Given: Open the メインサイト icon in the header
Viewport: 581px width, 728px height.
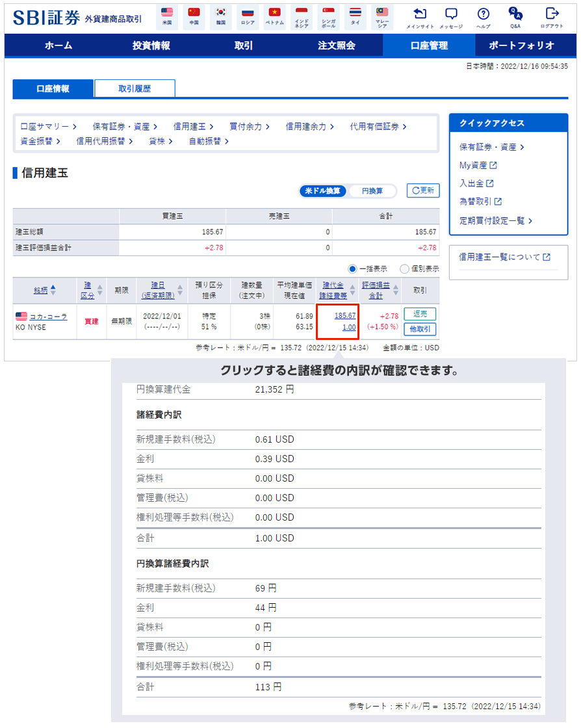Looking at the screenshot, I should 420,14.
